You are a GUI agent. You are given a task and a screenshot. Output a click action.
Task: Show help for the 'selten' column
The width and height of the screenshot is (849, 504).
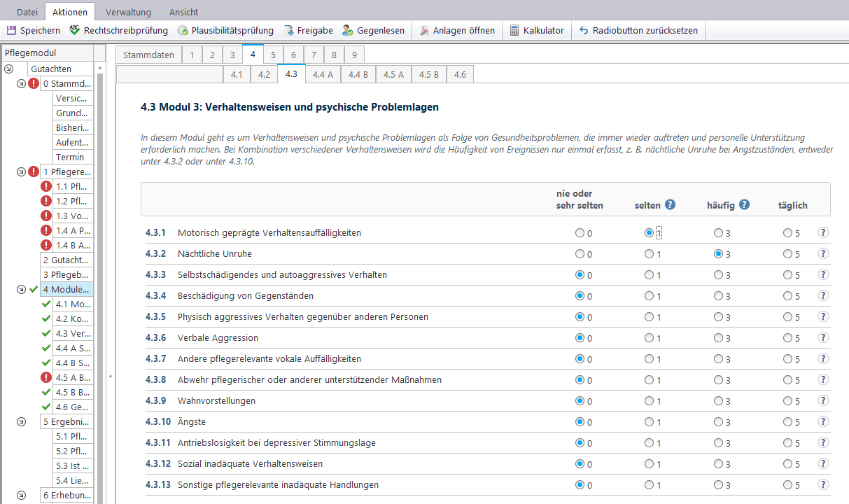(x=670, y=204)
